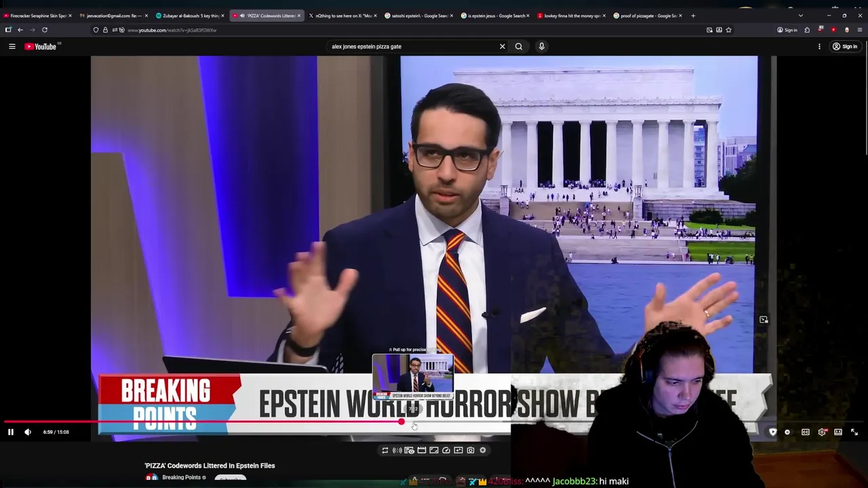
Task: Click the video title 'PIZZA' Codewords Littered
Action: (x=210, y=466)
